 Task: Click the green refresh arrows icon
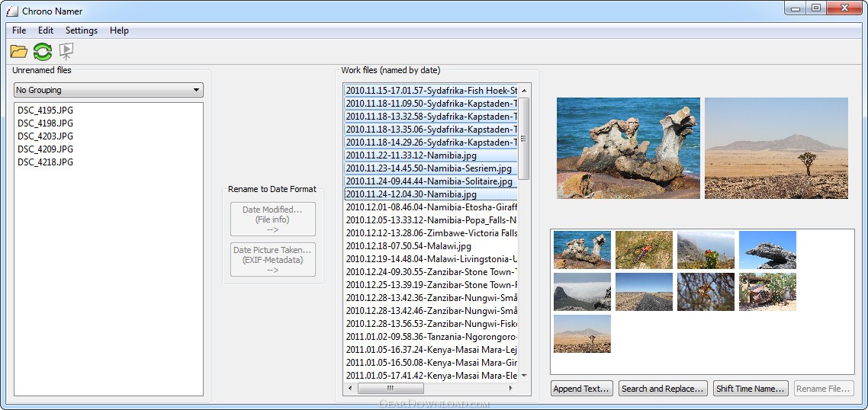point(43,52)
